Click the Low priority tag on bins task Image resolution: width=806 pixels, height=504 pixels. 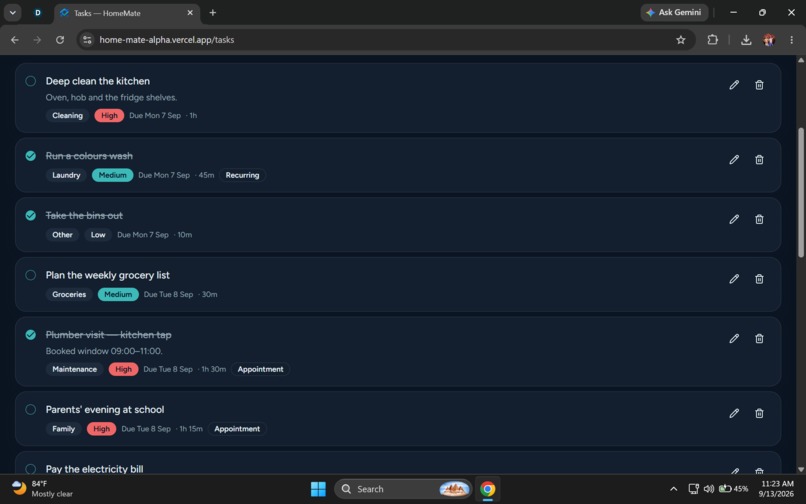coord(98,235)
